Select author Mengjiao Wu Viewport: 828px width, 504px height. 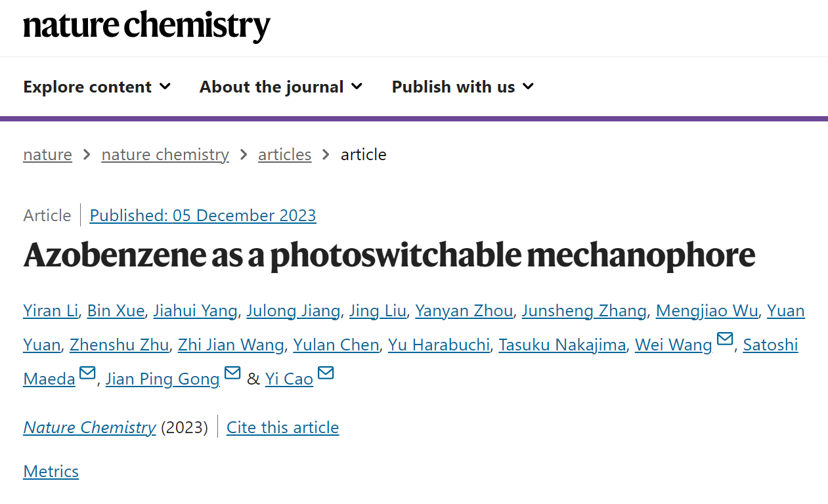pos(707,310)
